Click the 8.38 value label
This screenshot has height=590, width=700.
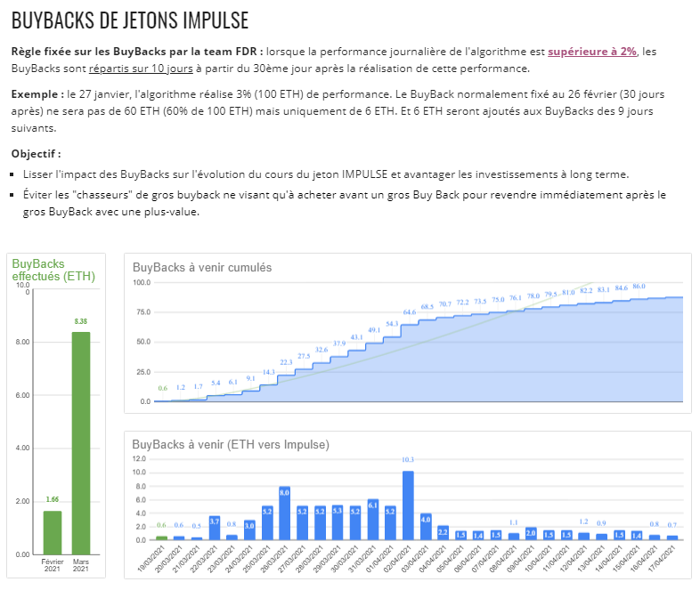click(81, 321)
